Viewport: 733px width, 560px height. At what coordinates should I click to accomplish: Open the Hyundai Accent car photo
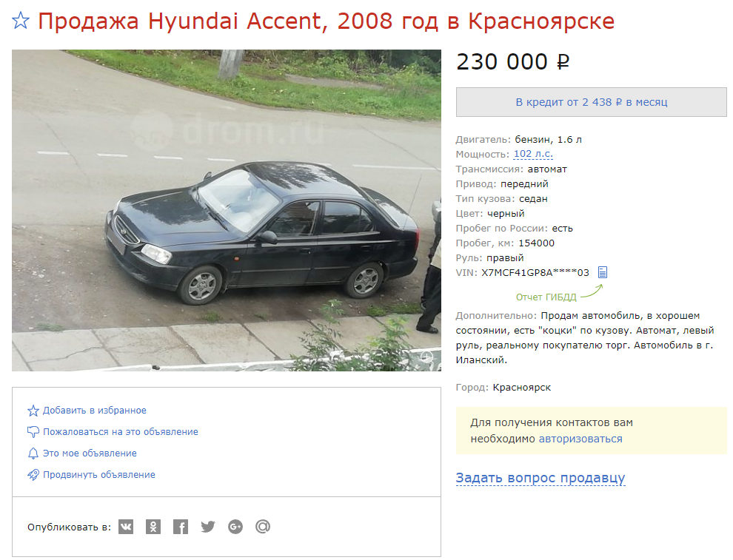(227, 211)
